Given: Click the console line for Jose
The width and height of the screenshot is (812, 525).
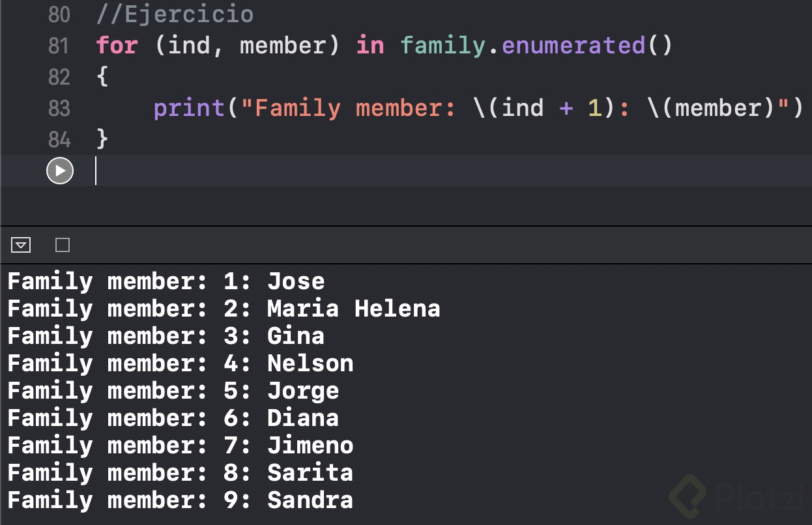Looking at the screenshot, I should pyautogui.click(x=166, y=281).
